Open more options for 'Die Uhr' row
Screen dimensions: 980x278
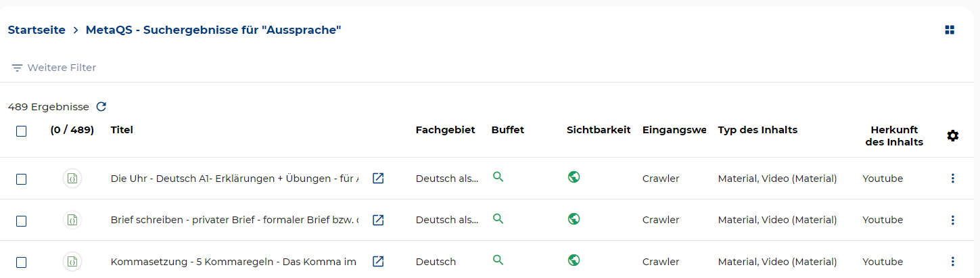pos(952,179)
